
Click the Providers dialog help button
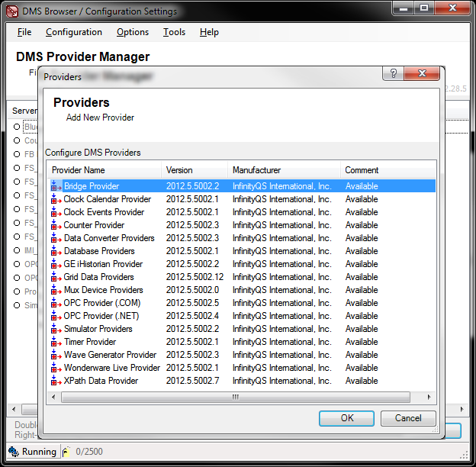[x=393, y=73]
